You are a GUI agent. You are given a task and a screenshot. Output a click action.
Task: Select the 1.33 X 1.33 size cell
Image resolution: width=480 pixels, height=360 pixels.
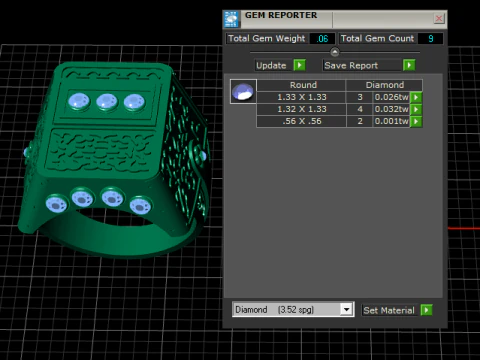pos(302,97)
